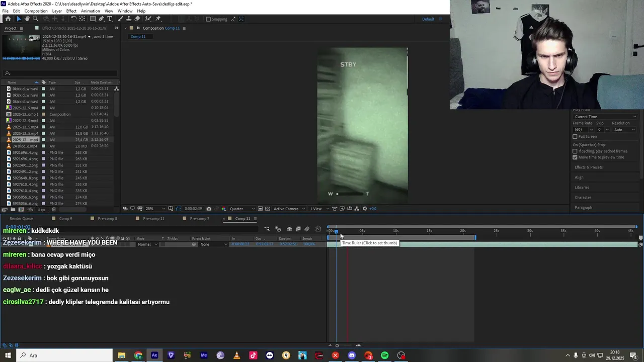Take snapshot with camera icon in viewer
The width and height of the screenshot is (644, 362).
pyautogui.click(x=209, y=209)
